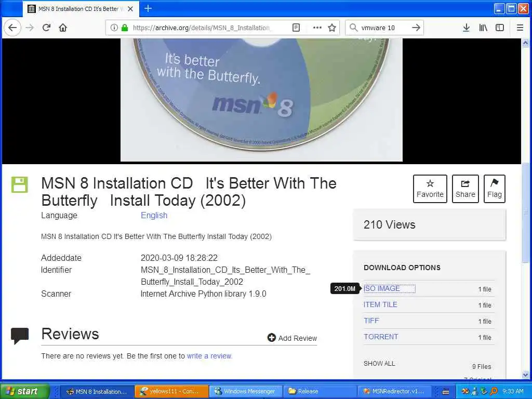Click the keyboard icon in the taskbar
This screenshot has width=532, height=399.
click(446, 392)
